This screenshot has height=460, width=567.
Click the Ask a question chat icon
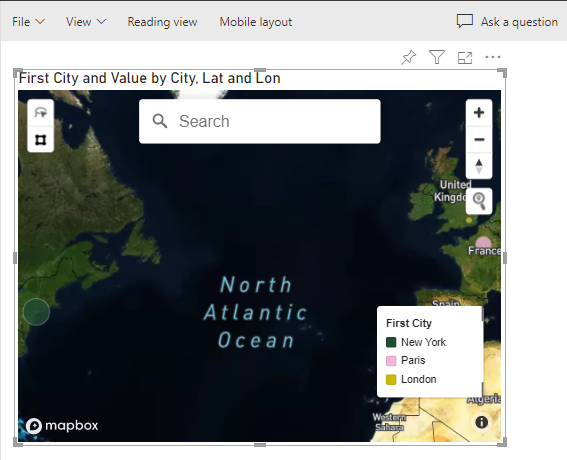click(465, 21)
